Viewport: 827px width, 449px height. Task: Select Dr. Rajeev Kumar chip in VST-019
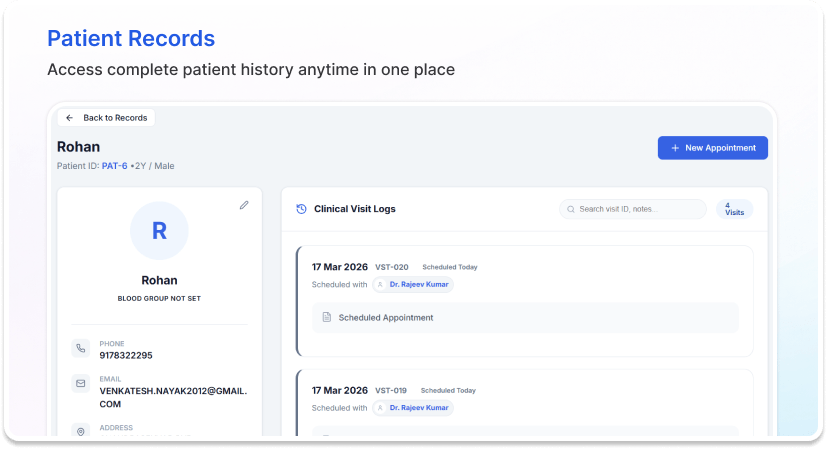tap(413, 408)
